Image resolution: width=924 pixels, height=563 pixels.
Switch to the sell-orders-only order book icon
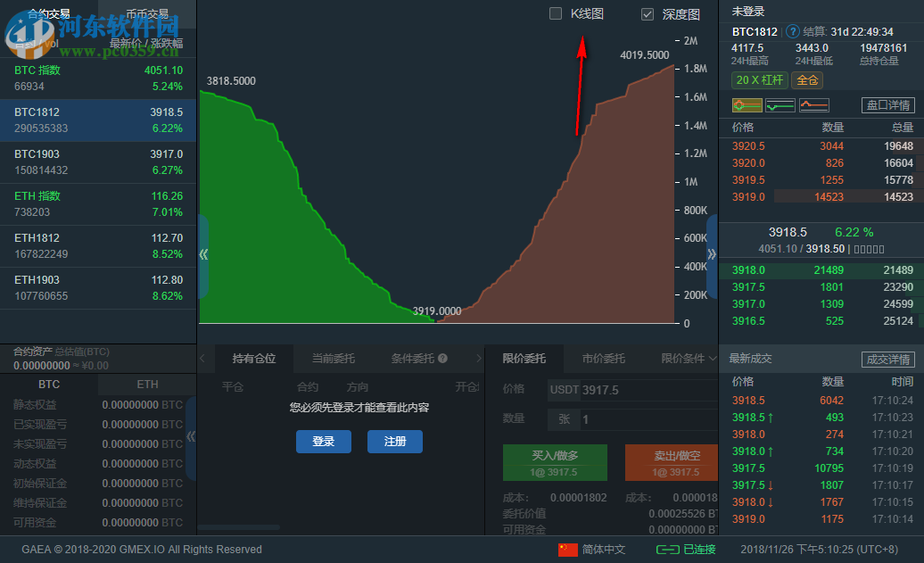click(x=814, y=104)
